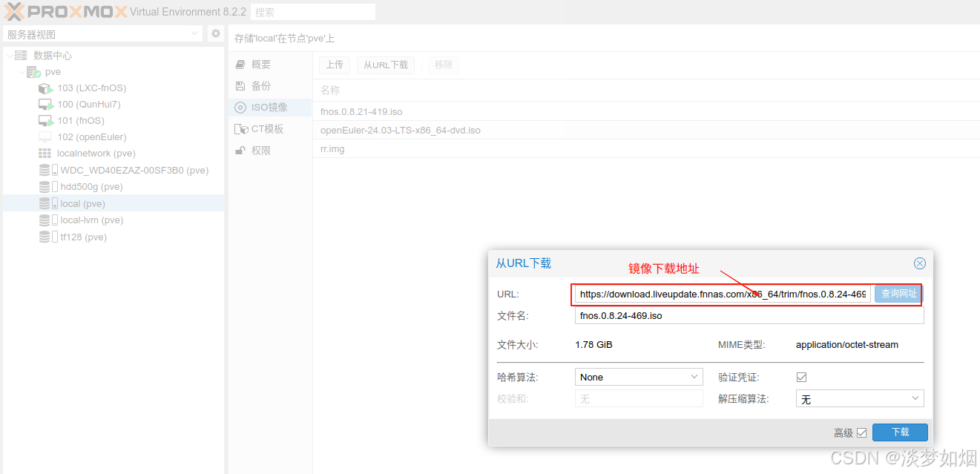Select hdd500g (pve) storage
980x474 pixels.
point(91,187)
